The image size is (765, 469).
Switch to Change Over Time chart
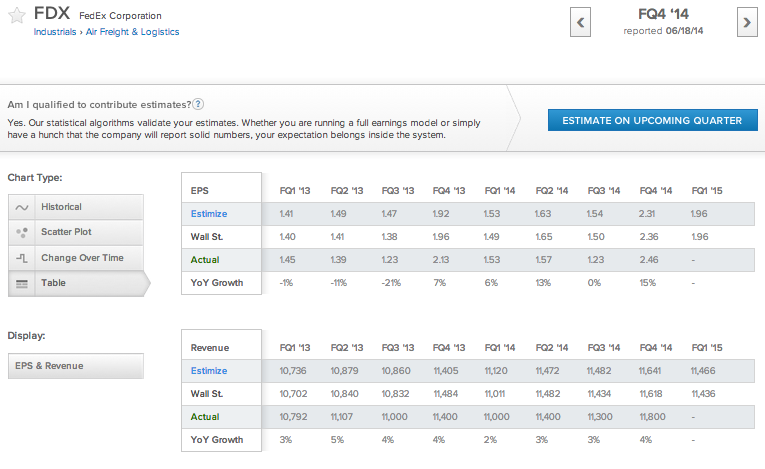click(76, 258)
